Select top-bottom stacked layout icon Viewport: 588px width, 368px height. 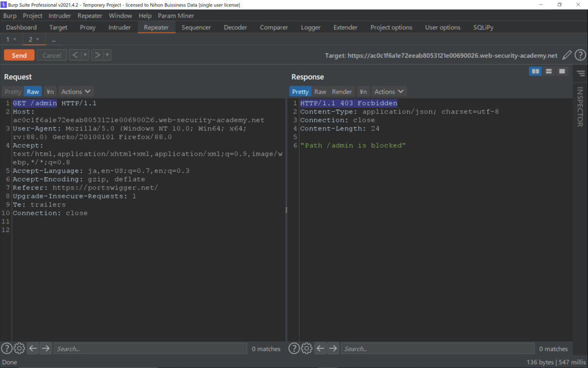click(549, 72)
